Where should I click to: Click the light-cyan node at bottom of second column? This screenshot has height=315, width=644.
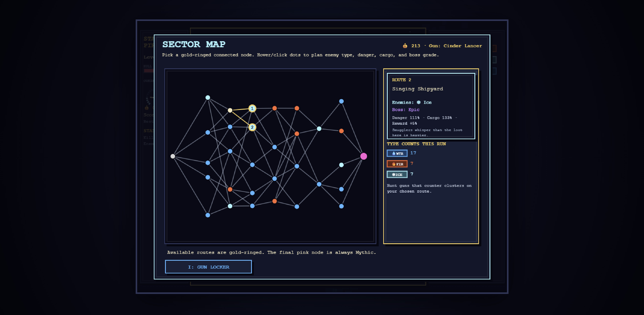pos(230,206)
